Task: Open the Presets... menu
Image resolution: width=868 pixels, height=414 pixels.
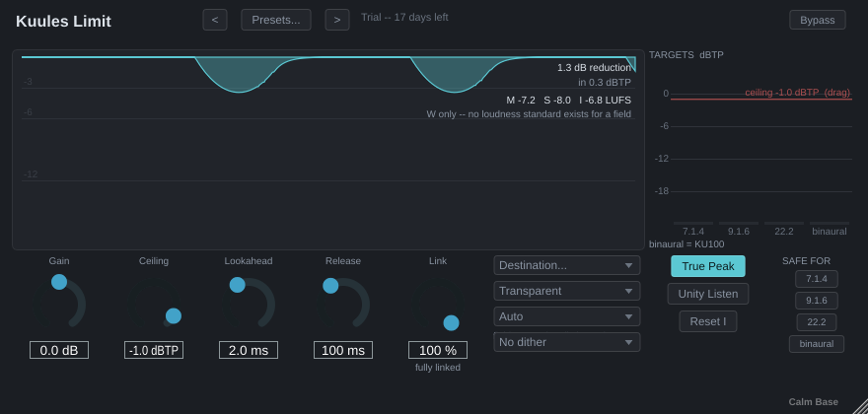Action: tap(275, 20)
